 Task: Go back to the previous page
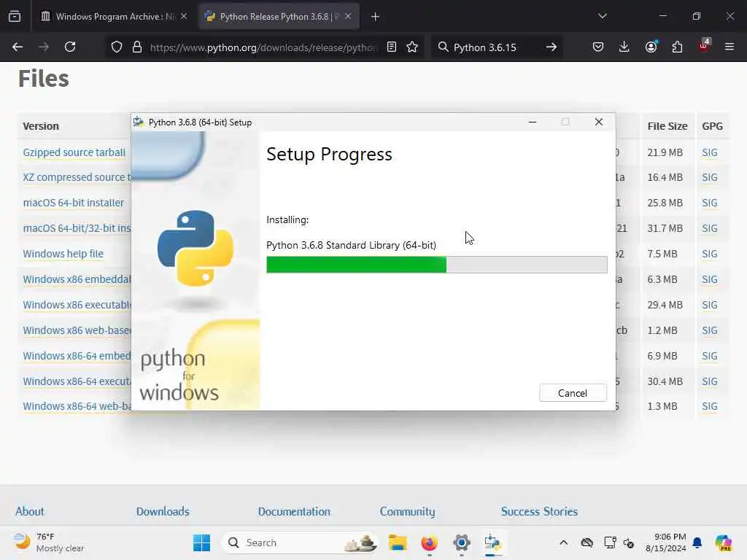[18, 47]
